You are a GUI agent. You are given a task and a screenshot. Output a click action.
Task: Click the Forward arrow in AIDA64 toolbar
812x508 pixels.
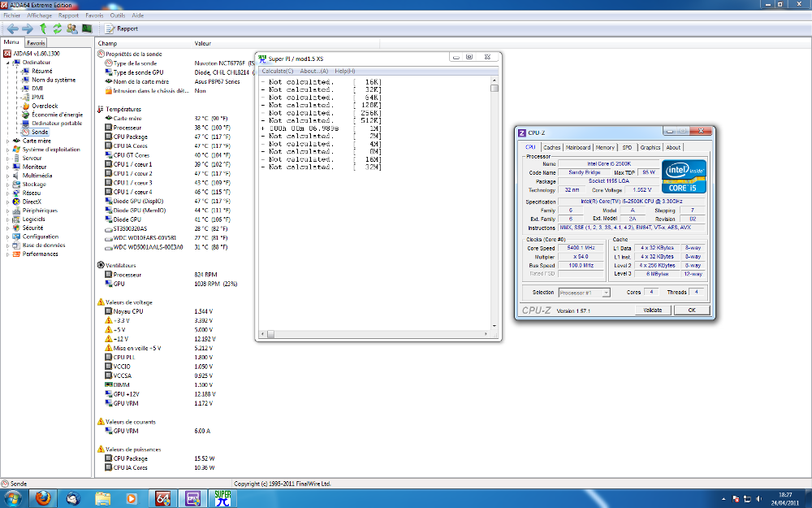(x=28, y=28)
